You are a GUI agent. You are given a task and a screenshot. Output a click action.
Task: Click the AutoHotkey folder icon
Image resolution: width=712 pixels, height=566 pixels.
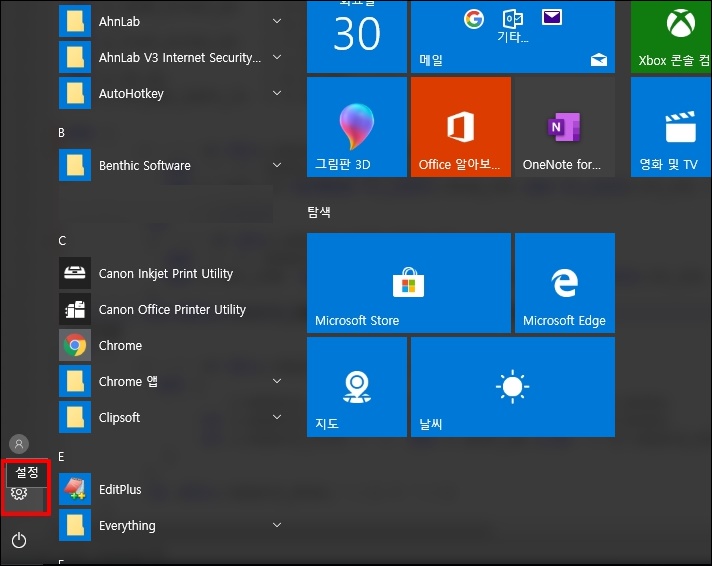(x=75, y=93)
